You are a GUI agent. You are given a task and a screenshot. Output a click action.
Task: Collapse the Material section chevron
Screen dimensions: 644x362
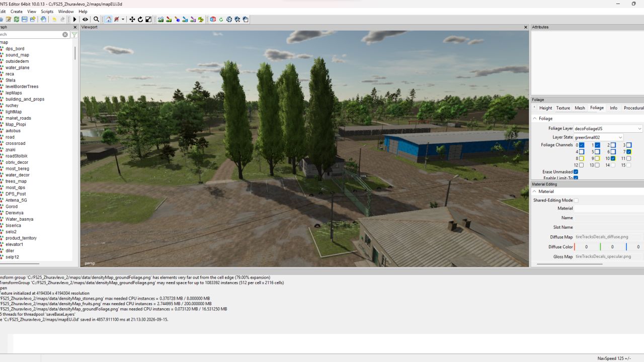pos(535,192)
